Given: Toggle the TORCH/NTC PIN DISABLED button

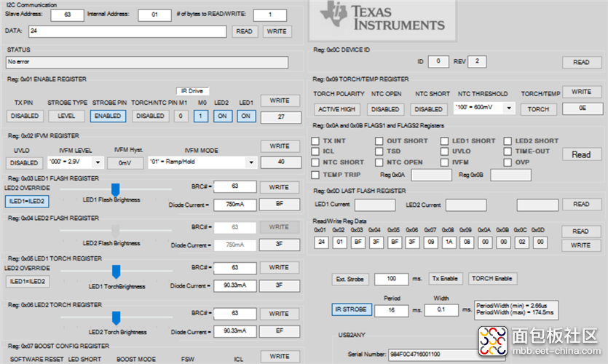Looking at the screenshot, I should coord(151,116).
